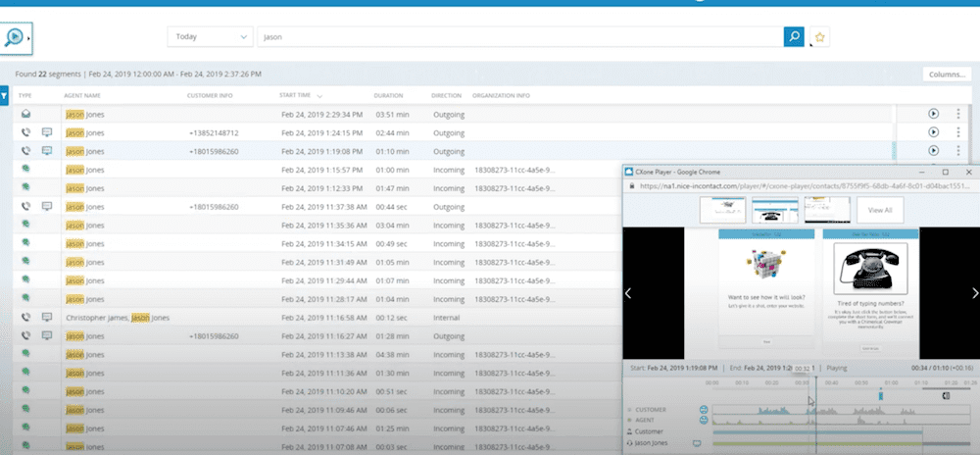Go to previous screen in player
The image size is (980, 455).
tap(629, 293)
